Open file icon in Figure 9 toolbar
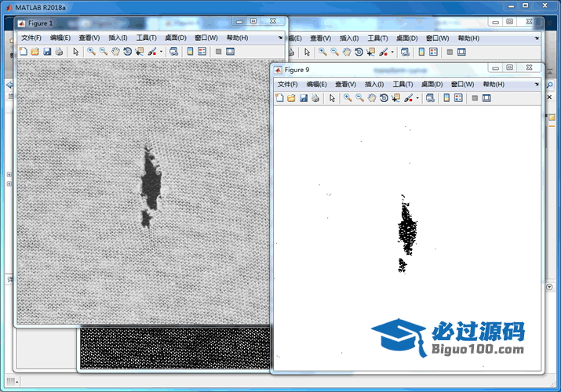This screenshot has width=561, height=392. [x=291, y=98]
